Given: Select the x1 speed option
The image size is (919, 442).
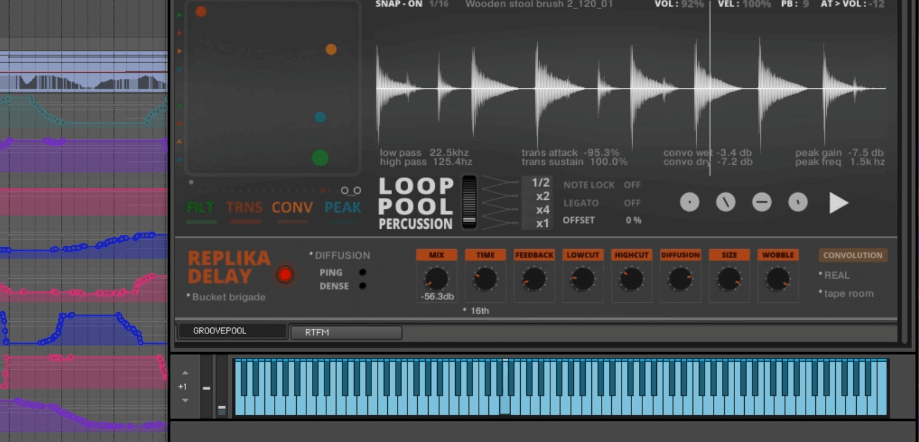Looking at the screenshot, I should tap(542, 223).
